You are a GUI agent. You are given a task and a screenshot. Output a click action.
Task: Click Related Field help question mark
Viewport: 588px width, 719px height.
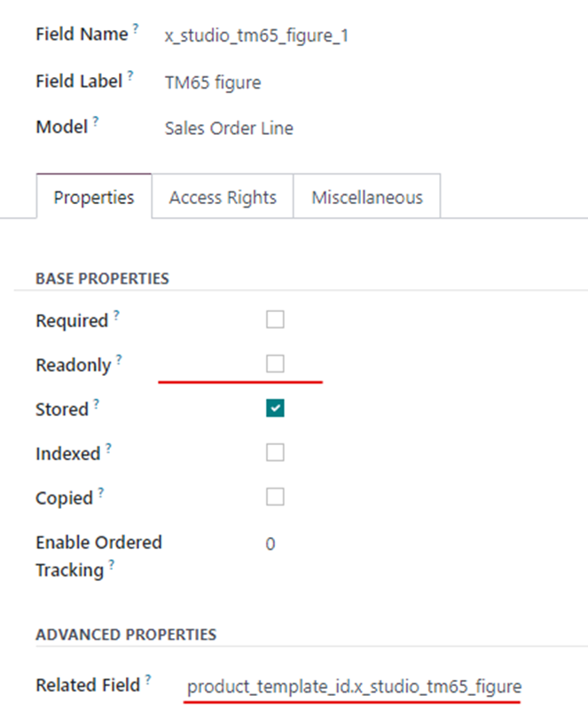click(148, 680)
